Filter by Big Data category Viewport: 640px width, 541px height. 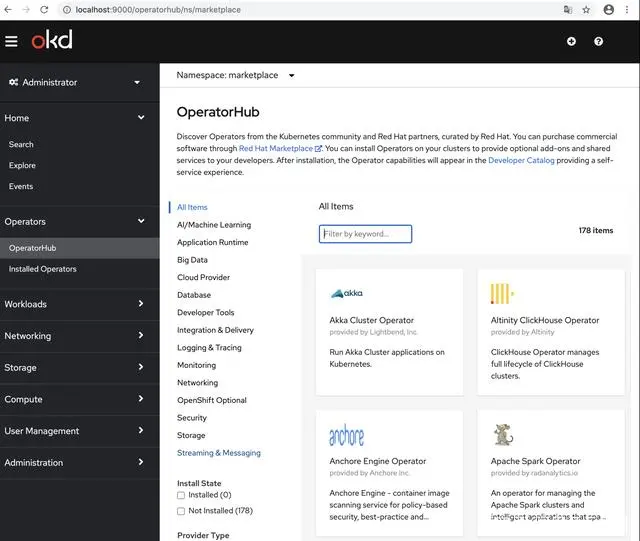(x=192, y=260)
